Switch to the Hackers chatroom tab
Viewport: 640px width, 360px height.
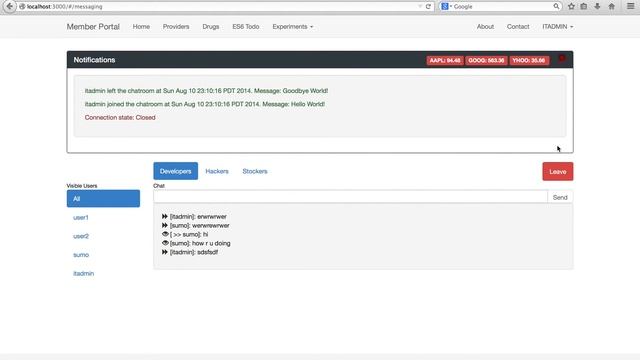tap(217, 171)
